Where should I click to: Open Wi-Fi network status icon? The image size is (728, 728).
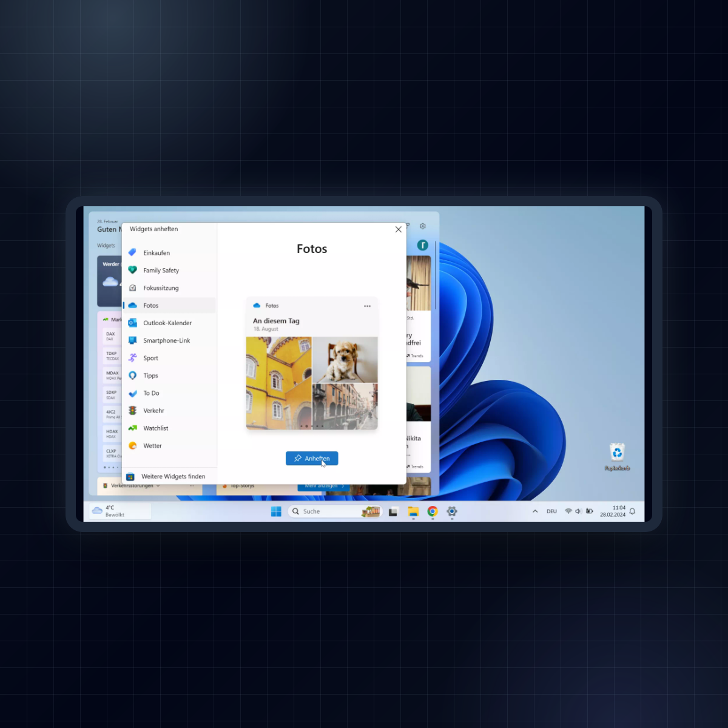click(x=568, y=511)
